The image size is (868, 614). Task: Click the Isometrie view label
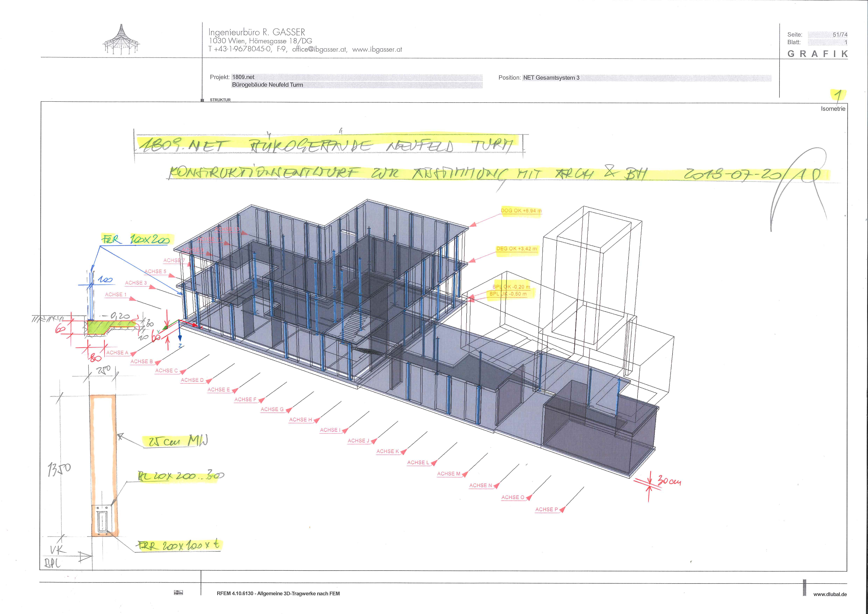pyautogui.click(x=833, y=109)
